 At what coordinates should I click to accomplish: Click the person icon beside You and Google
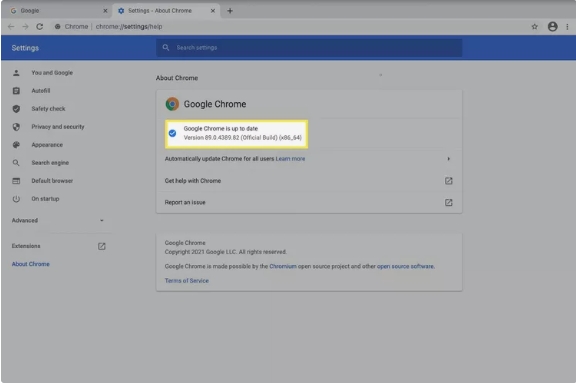click(16, 73)
